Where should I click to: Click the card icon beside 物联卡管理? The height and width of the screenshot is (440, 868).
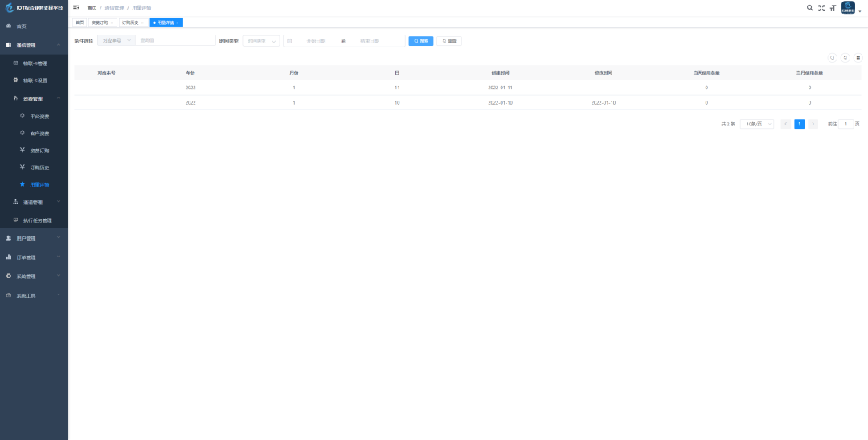(15, 64)
